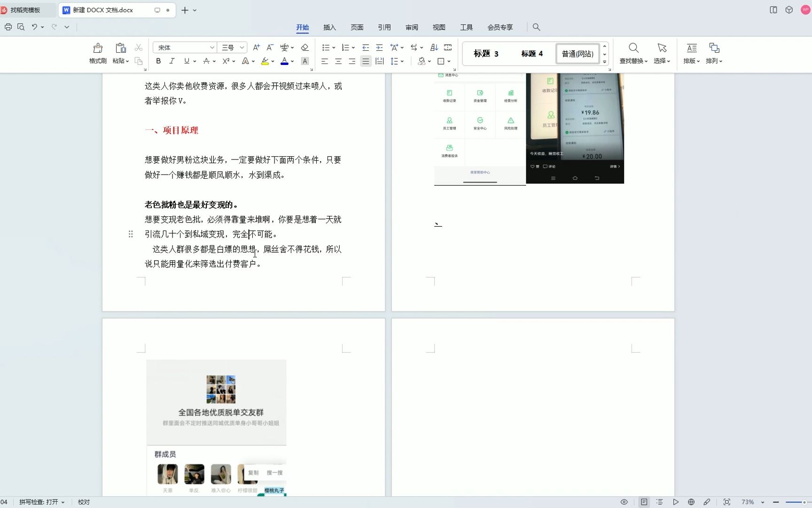812x508 pixels.
Task: Click the yellow highlight color pen
Action: [265, 61]
